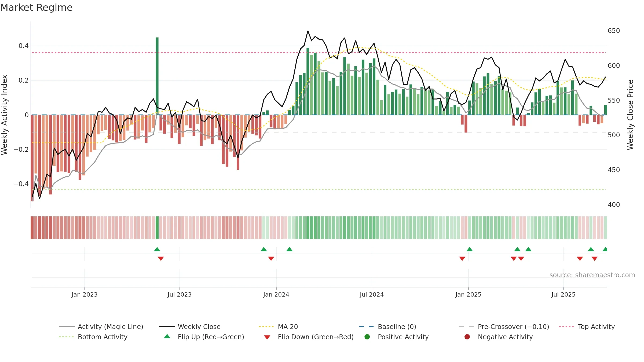Select the green flip-up marker at Jan 2025
The width and height of the screenshot is (644, 362).
[470, 249]
